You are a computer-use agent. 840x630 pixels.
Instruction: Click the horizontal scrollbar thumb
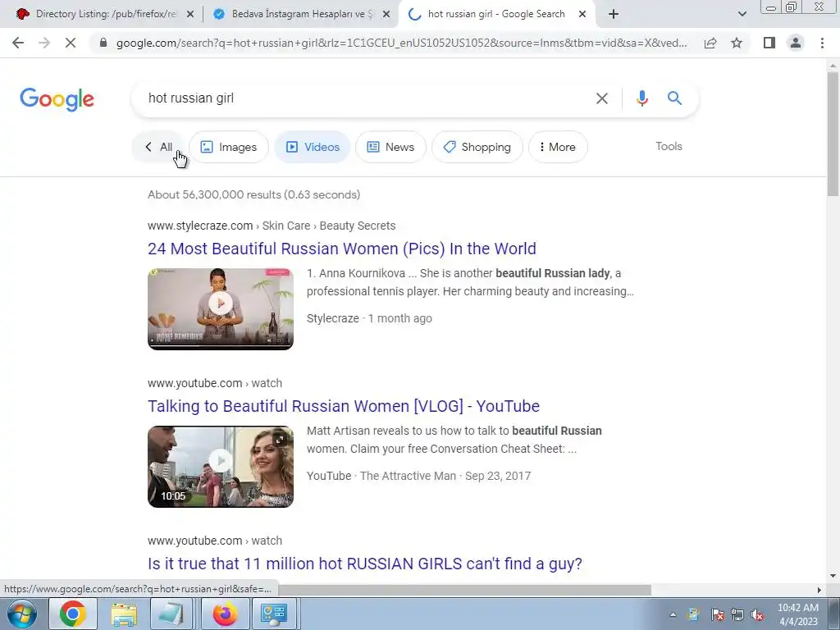click(464, 590)
